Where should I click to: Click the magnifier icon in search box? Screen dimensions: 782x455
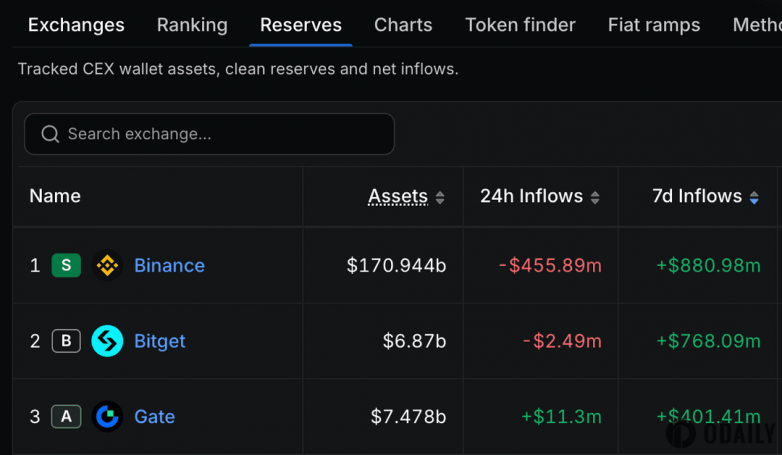click(x=50, y=134)
